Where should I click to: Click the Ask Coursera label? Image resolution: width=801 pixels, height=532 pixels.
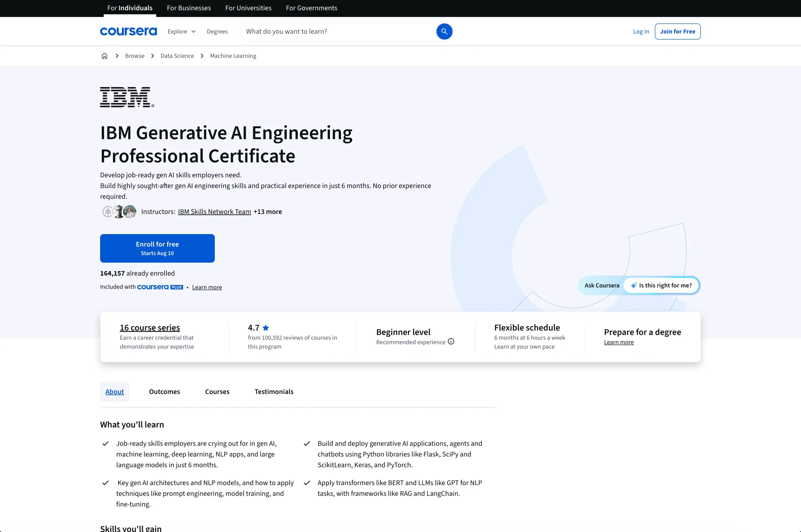[x=601, y=285]
